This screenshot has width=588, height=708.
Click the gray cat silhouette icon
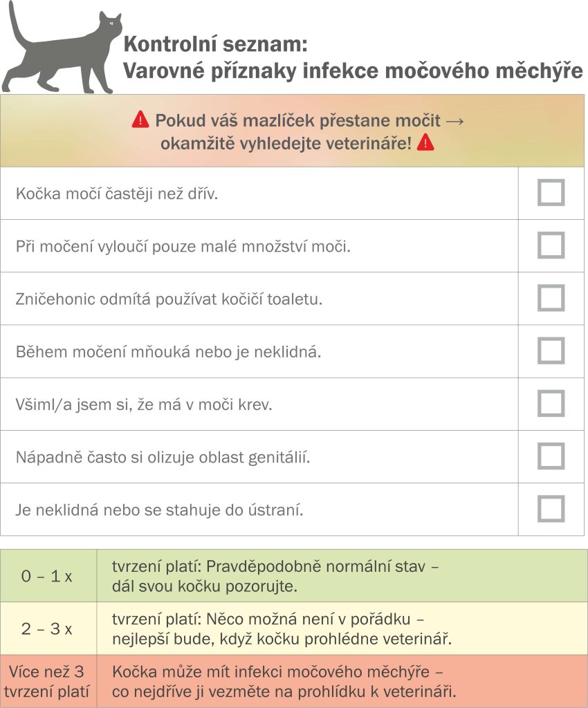[x=61, y=48]
